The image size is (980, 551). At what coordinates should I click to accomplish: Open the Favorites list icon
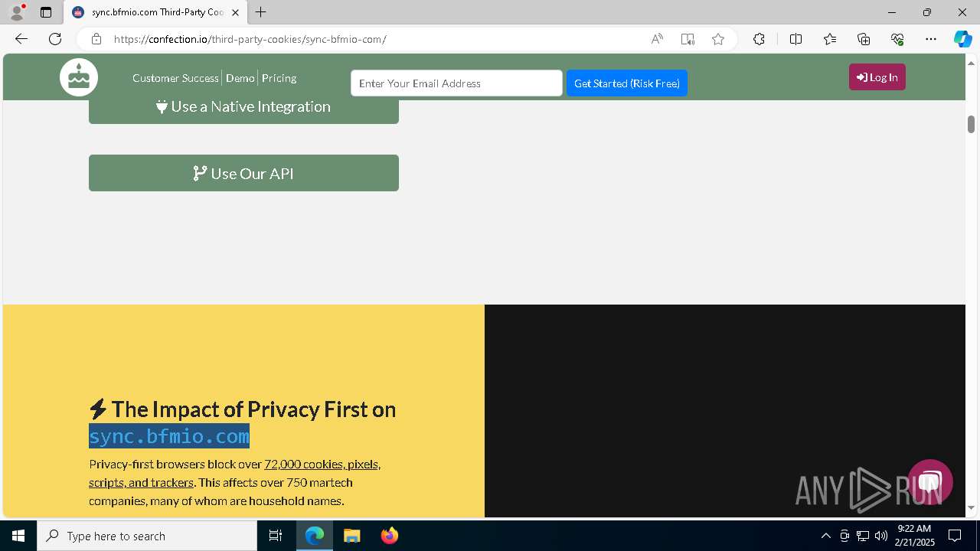click(x=830, y=39)
